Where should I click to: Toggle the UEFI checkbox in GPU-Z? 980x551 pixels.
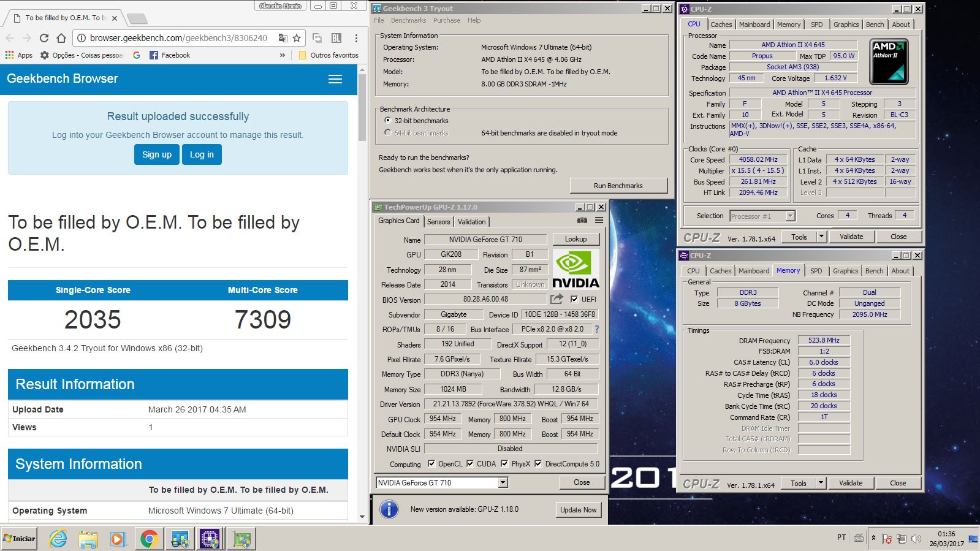[x=574, y=300]
